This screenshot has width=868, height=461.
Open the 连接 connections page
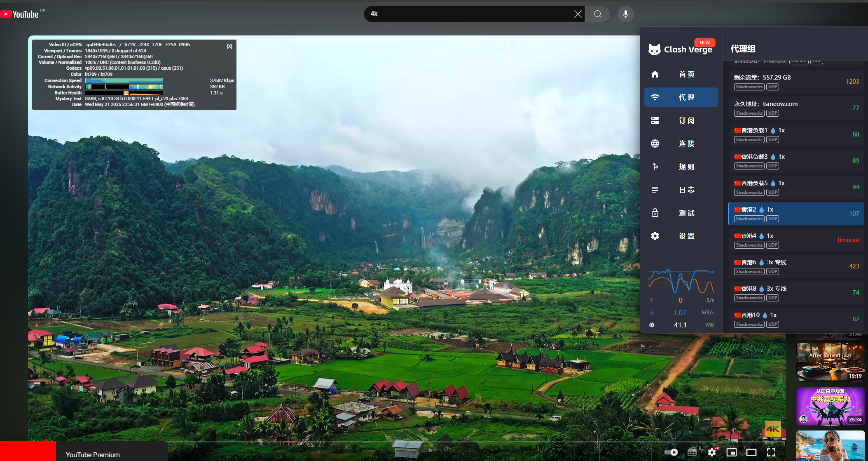681,143
